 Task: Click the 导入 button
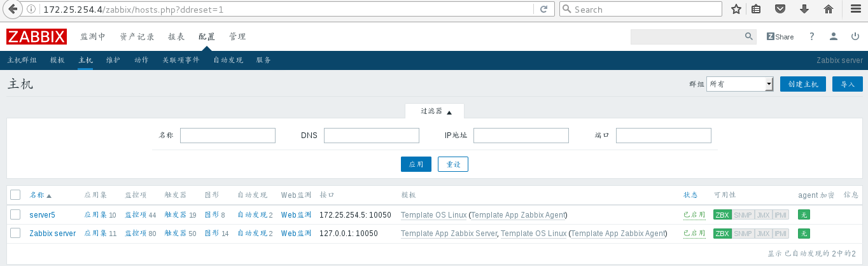[848, 84]
